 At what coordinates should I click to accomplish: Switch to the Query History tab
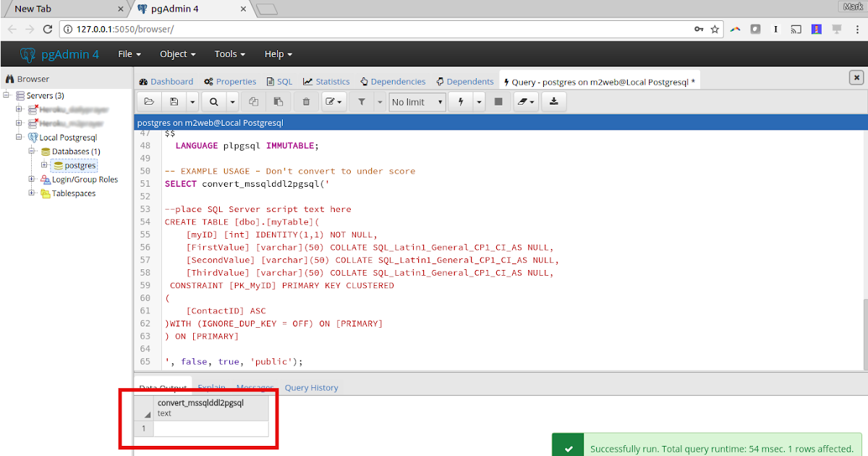[311, 387]
